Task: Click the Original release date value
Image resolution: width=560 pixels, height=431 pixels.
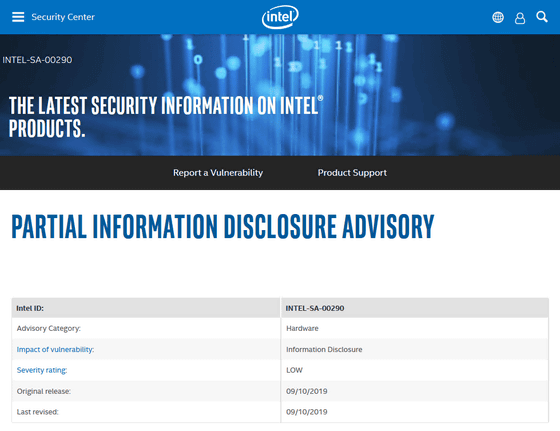Action: point(306,391)
